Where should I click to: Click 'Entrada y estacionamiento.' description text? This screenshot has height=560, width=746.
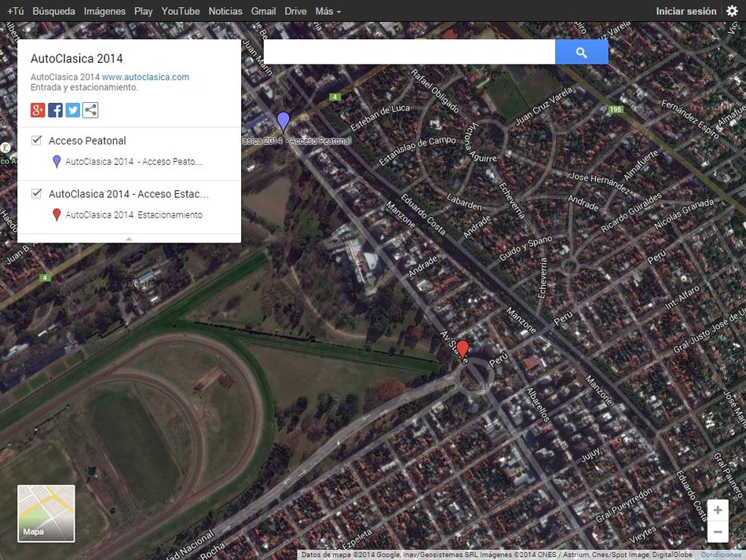pyautogui.click(x=84, y=87)
